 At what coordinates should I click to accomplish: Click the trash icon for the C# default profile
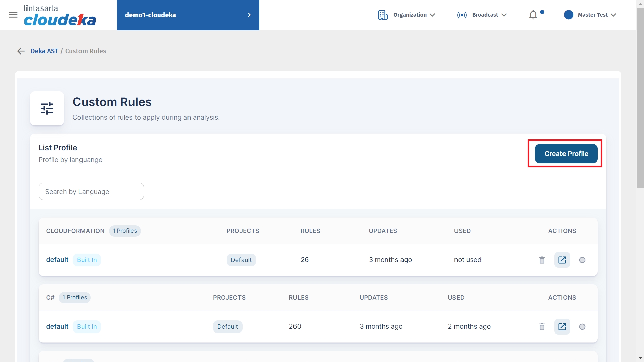pyautogui.click(x=542, y=327)
